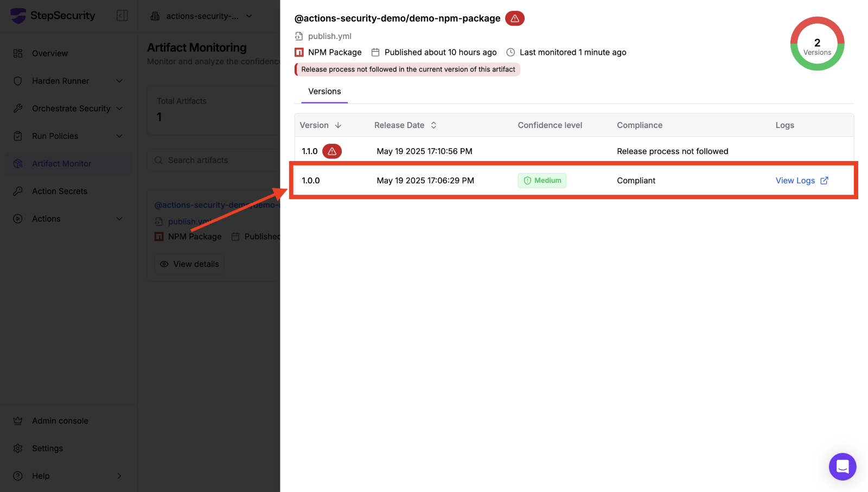This screenshot has height=492, width=868.
Task: Click the Action Secrets key icon
Action: (18, 191)
